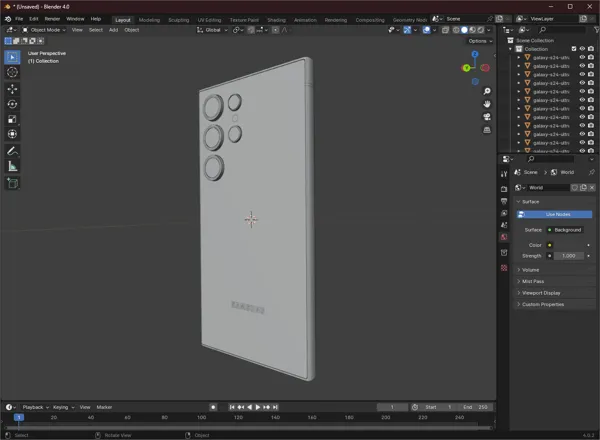
Task: Pick the Add Cube tool
Action: coord(12,183)
